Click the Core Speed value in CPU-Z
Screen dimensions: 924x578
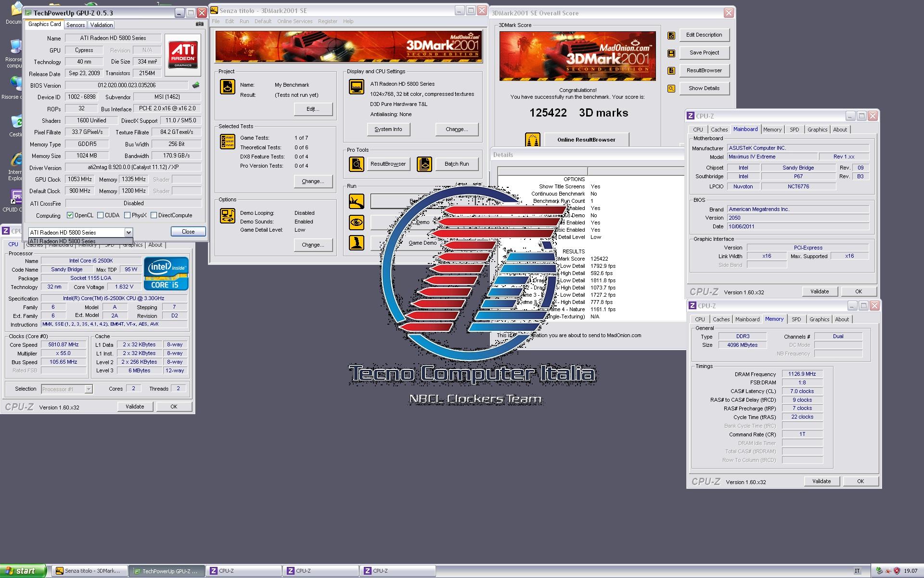click(x=63, y=344)
